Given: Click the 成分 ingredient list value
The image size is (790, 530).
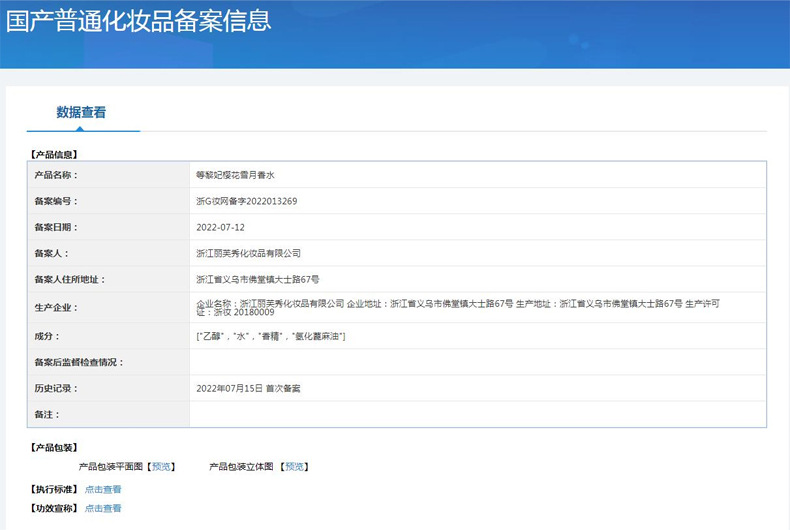Looking at the screenshot, I should [x=271, y=337].
